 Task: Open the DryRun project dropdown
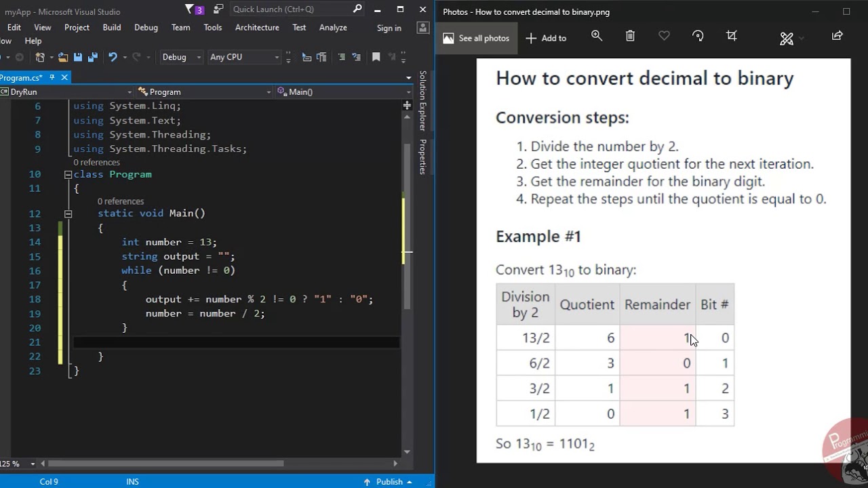click(x=67, y=91)
